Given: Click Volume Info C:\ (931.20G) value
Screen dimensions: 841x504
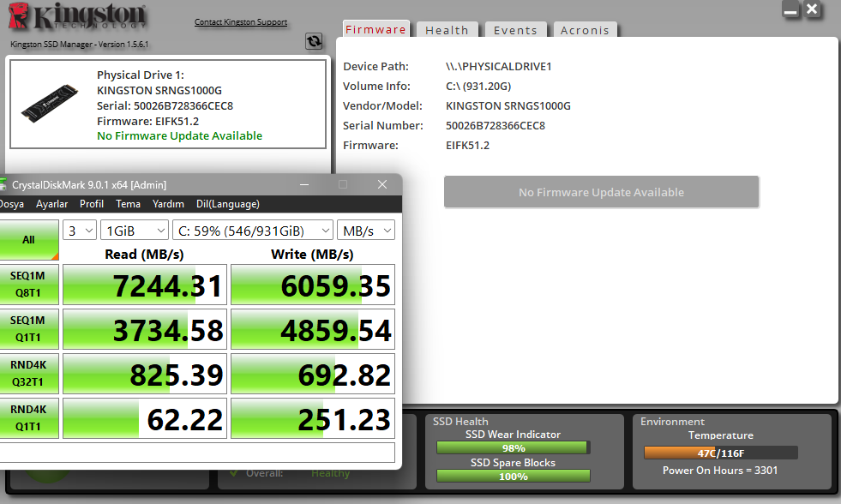Looking at the screenshot, I should [x=478, y=87].
